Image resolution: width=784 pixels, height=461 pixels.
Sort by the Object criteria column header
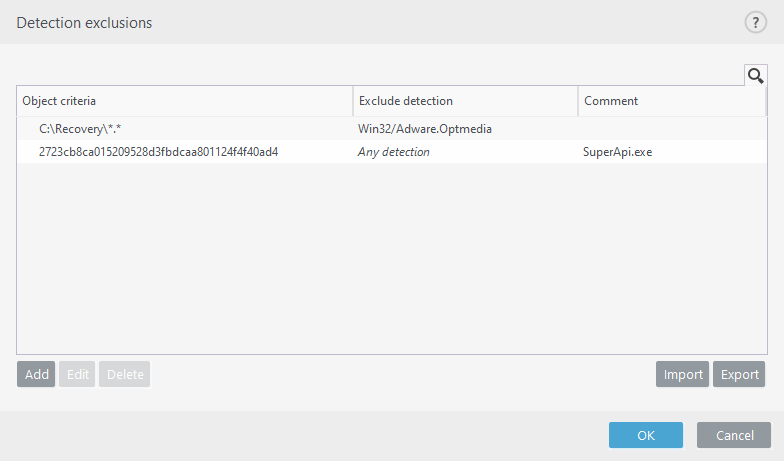tap(185, 101)
